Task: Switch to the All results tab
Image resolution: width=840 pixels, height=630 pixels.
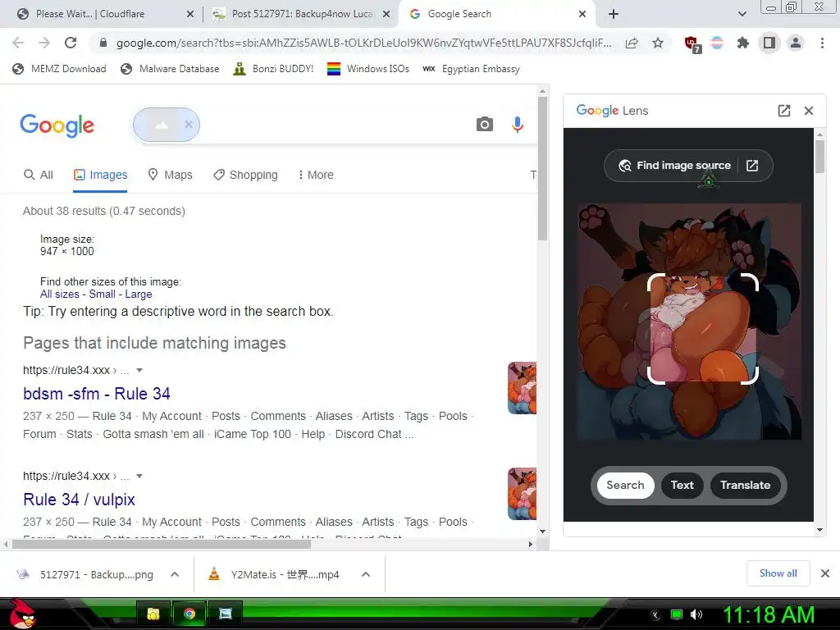Action: [x=38, y=175]
